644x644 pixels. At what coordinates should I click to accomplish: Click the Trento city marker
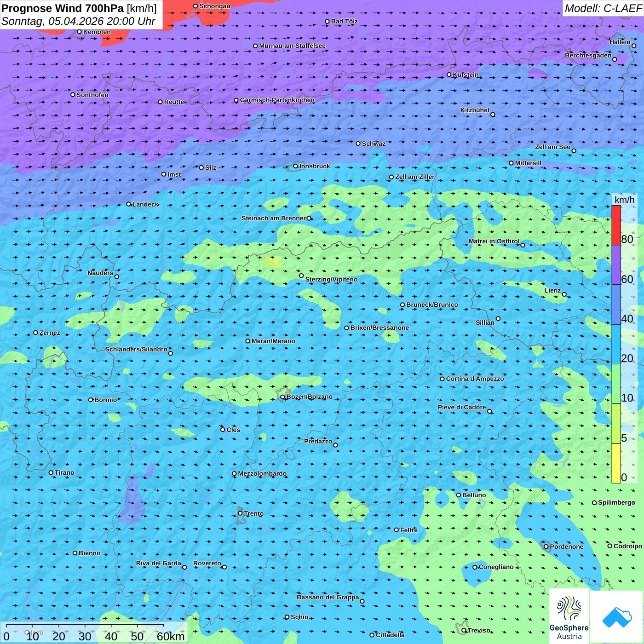240,513
